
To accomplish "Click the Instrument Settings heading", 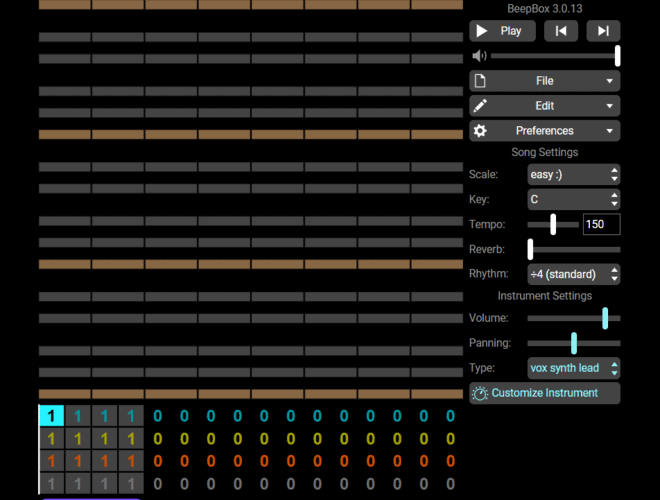I will tap(545, 296).
